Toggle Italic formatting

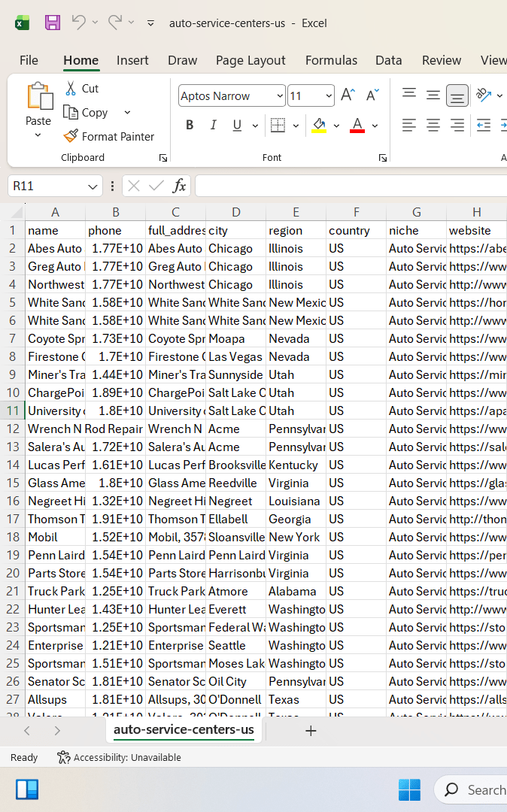pyautogui.click(x=213, y=125)
